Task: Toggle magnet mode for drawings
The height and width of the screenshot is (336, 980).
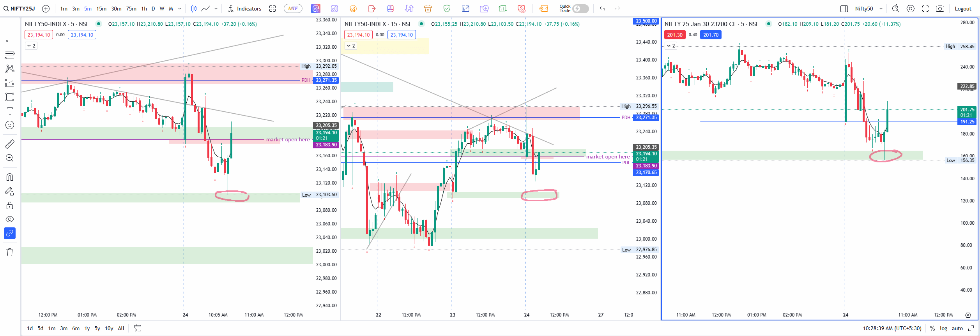Action: pyautogui.click(x=10, y=177)
